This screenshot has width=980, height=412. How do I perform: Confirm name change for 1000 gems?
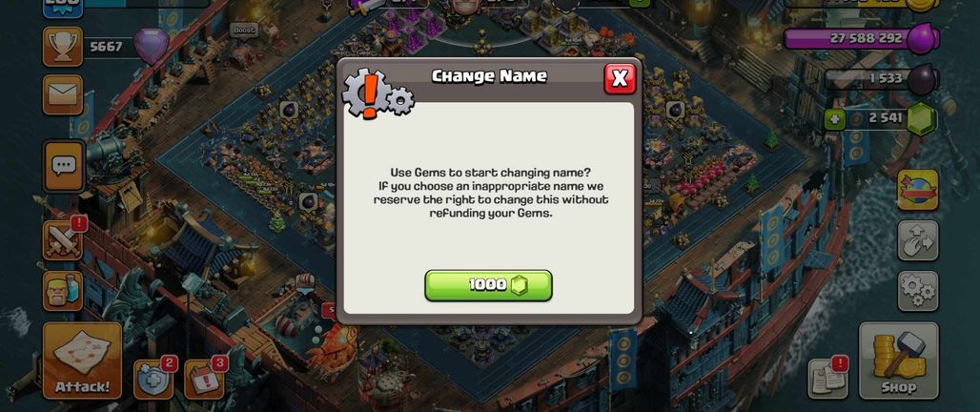click(488, 285)
